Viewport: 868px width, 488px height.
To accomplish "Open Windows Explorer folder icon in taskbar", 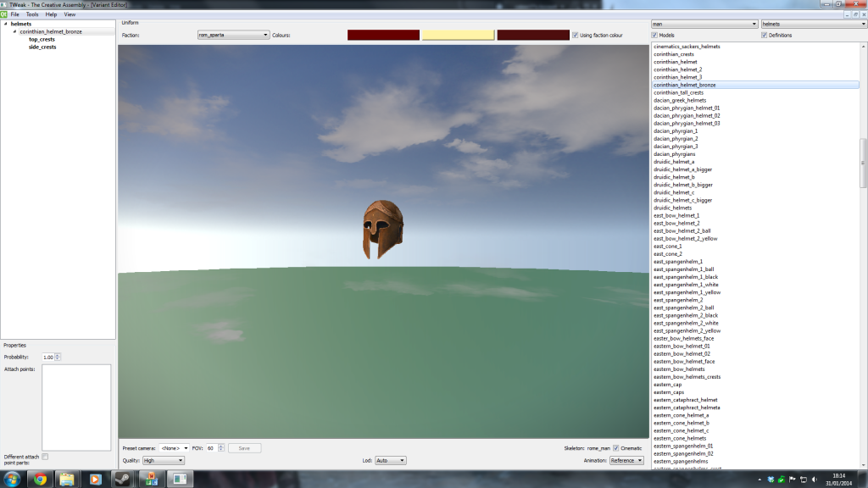I will point(68,479).
